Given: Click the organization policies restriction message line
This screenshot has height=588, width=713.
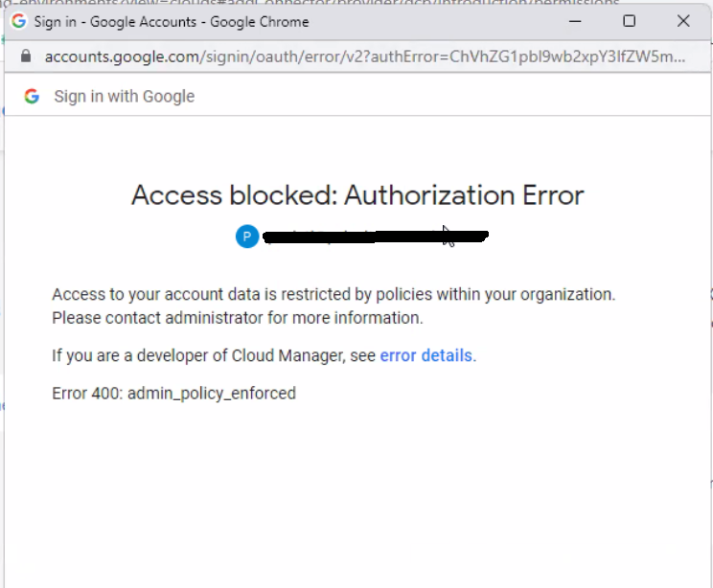Looking at the screenshot, I should coord(333,295).
